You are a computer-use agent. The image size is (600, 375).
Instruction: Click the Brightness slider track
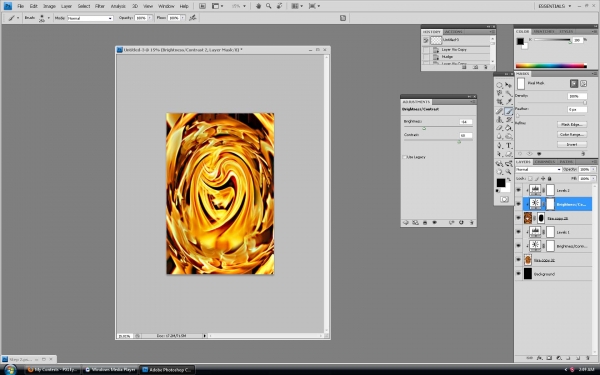tap(438, 127)
